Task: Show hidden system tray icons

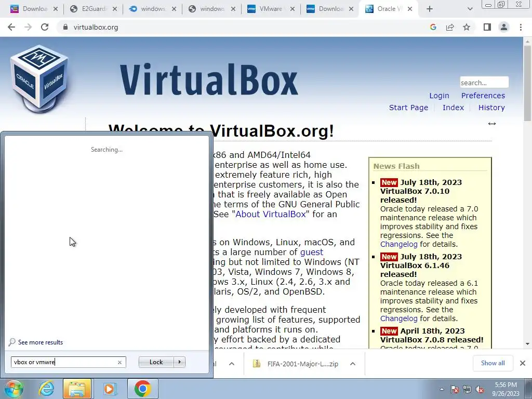Action: (442, 390)
